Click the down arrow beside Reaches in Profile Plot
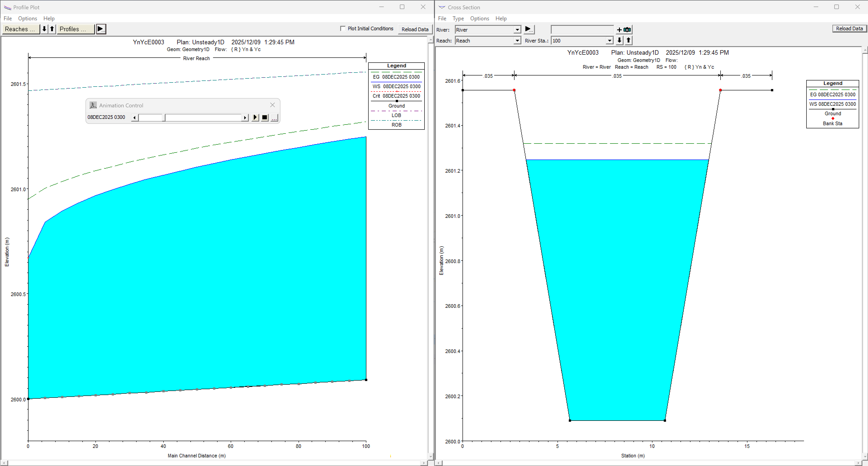868x466 pixels. pyautogui.click(x=44, y=29)
